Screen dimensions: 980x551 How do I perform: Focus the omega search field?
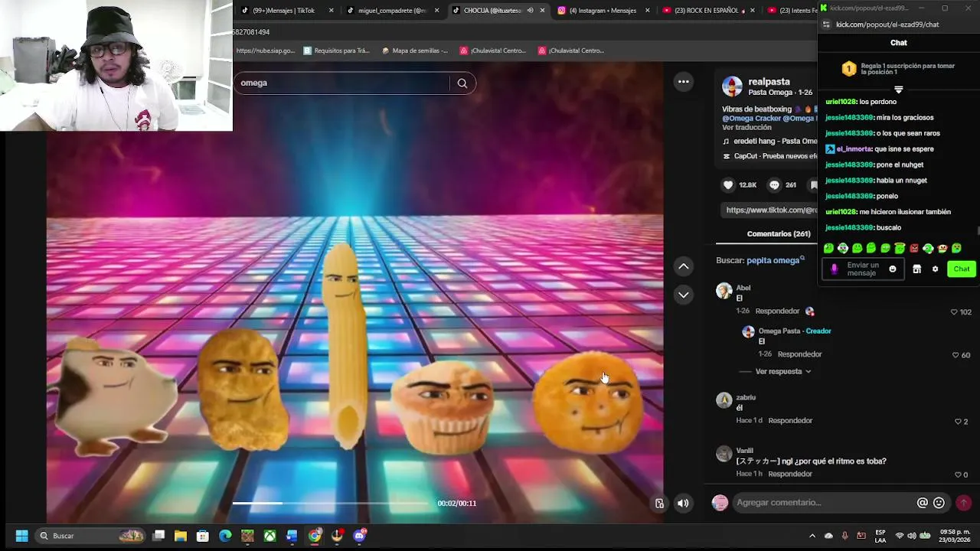tap(345, 83)
